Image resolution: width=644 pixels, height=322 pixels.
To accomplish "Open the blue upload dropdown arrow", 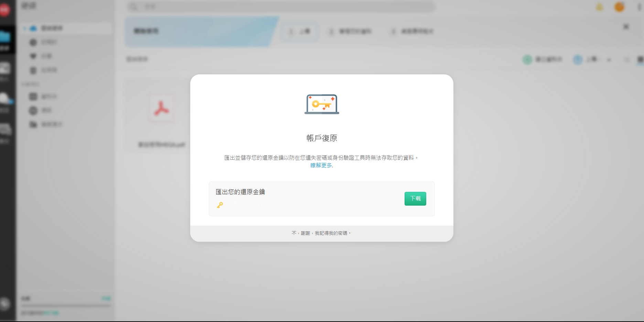I will (x=609, y=60).
